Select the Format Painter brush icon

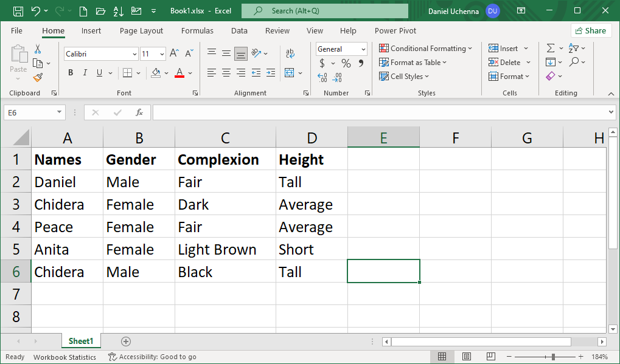pos(38,77)
